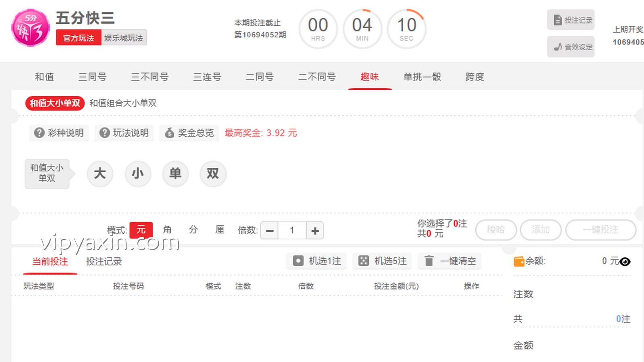The image size is (644, 362).
Task: Open the 三同号 play tab
Action: tap(92, 77)
